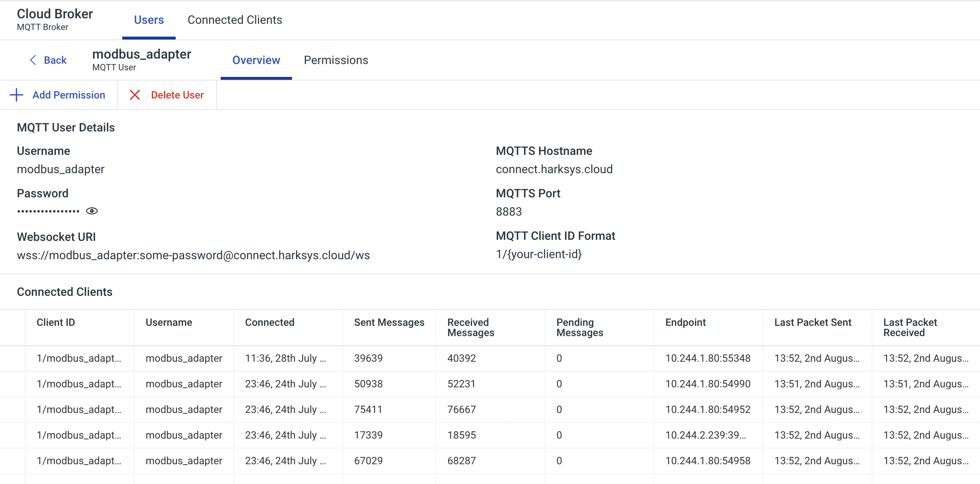Open the Permissions tab

tap(336, 60)
